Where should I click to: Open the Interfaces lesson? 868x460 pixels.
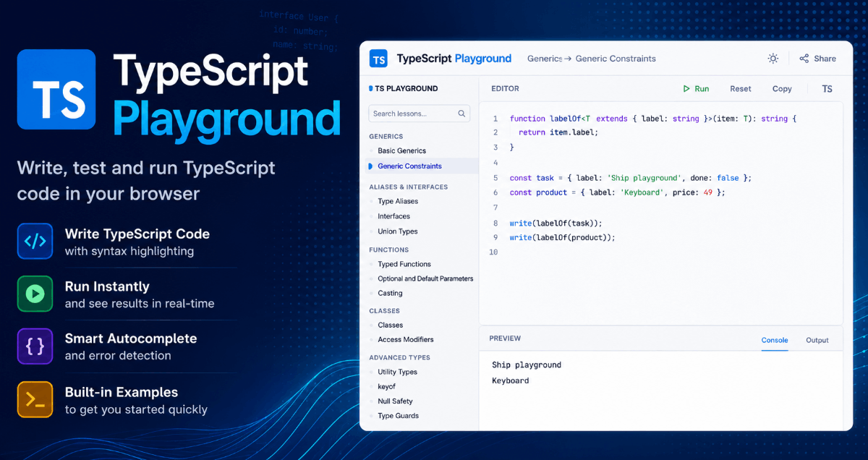click(393, 216)
